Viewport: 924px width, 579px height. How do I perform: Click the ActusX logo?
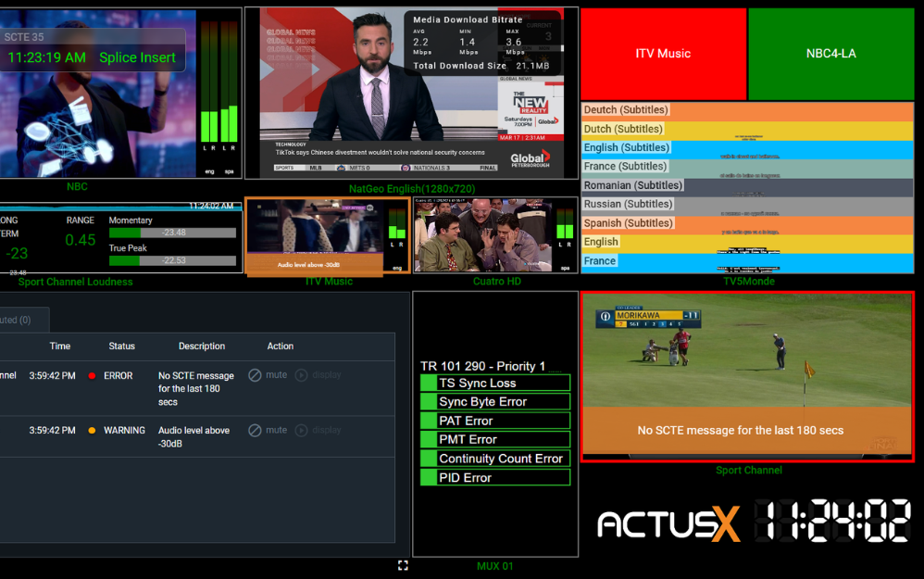click(x=668, y=523)
